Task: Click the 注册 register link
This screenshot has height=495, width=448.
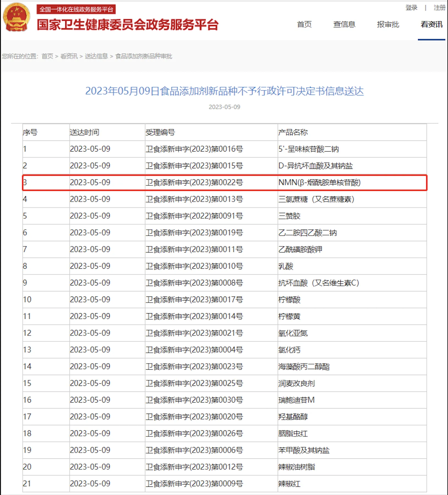Action: (439, 8)
